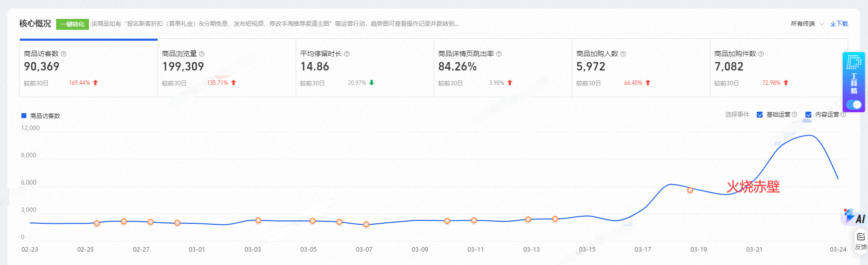Click the event marker nearest the 03-11 label
The height and width of the screenshot is (265, 868).
(474, 220)
